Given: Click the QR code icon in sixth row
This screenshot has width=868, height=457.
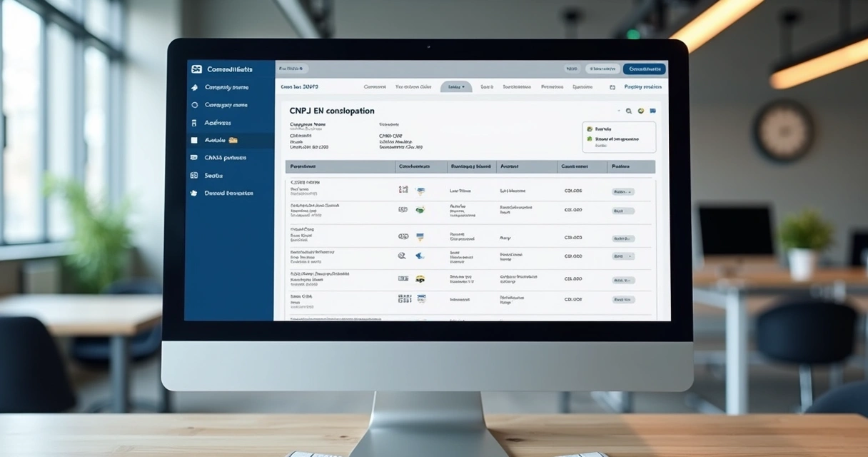Looking at the screenshot, I should [403, 299].
